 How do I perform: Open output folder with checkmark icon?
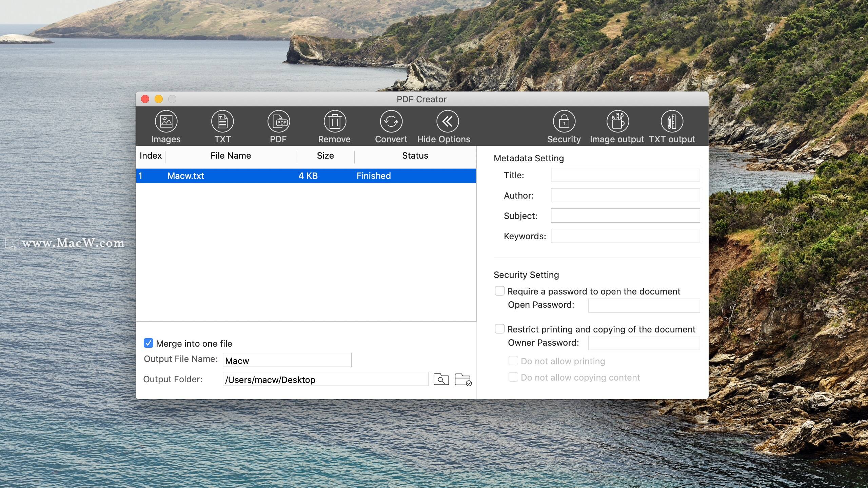463,379
